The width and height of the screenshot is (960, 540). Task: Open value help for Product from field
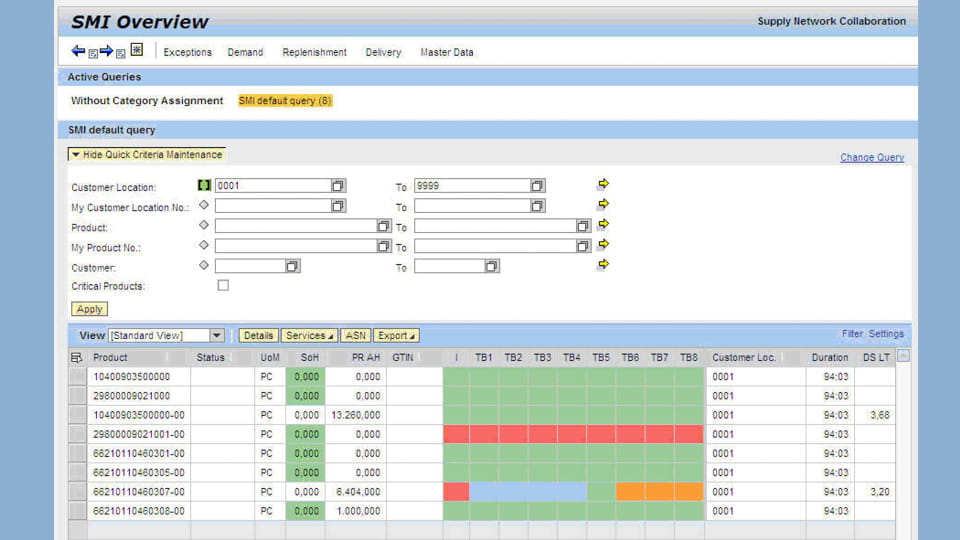click(383, 226)
